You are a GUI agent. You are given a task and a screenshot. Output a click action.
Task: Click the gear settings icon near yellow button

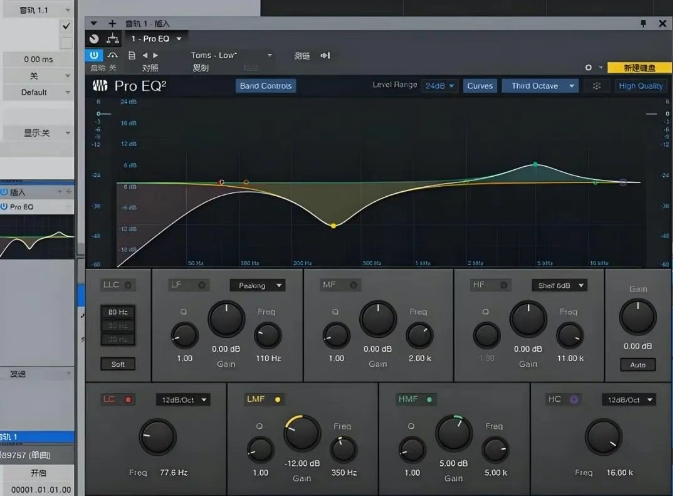pyautogui.click(x=588, y=67)
